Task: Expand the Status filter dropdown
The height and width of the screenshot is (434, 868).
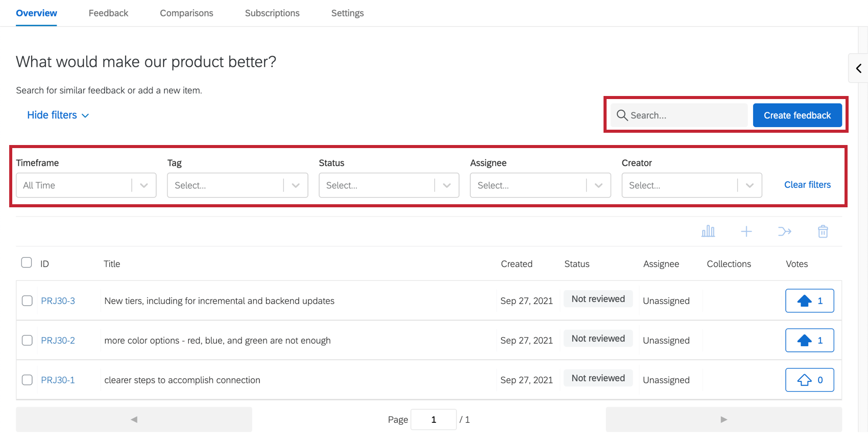Action: click(389, 185)
